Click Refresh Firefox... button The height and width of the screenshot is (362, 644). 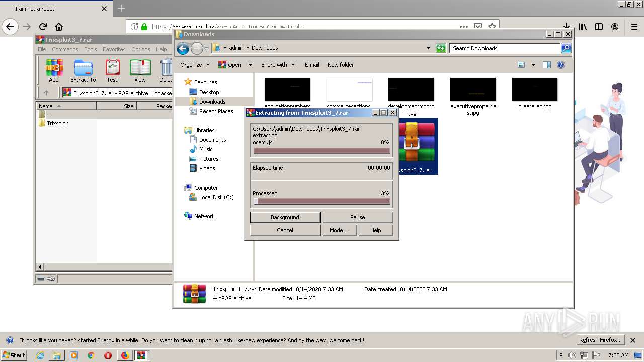point(601,340)
